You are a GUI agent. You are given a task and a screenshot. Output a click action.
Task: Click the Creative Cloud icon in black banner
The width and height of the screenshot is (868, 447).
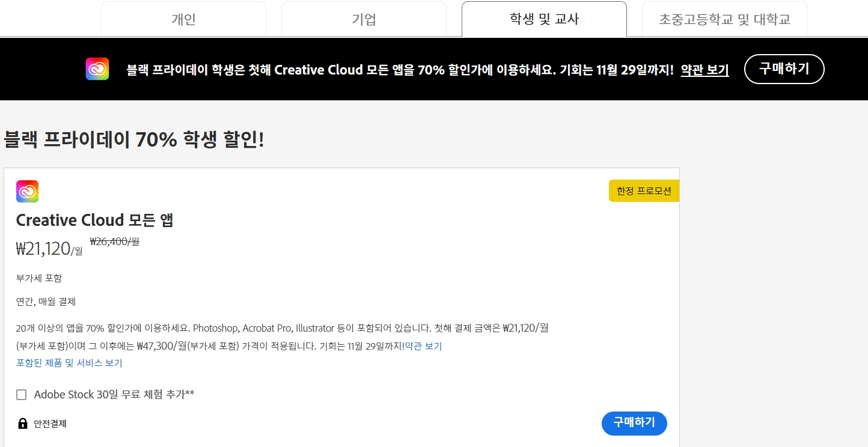click(x=97, y=69)
